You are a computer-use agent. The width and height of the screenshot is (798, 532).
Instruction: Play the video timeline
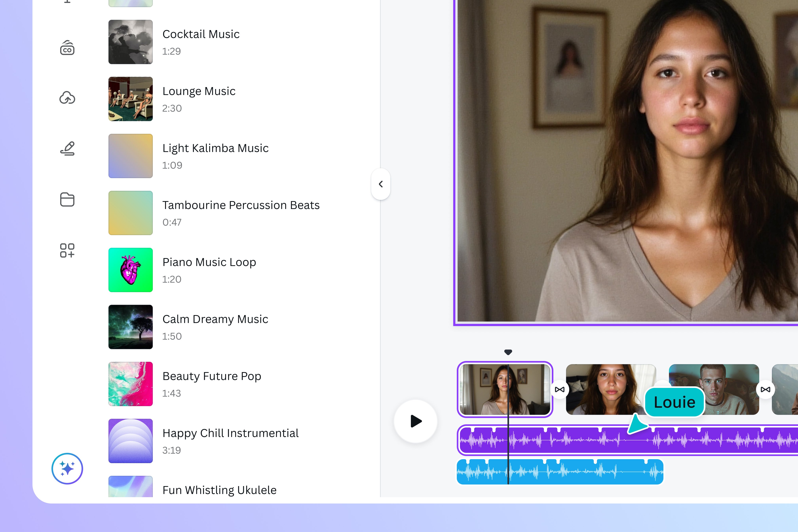point(415,421)
